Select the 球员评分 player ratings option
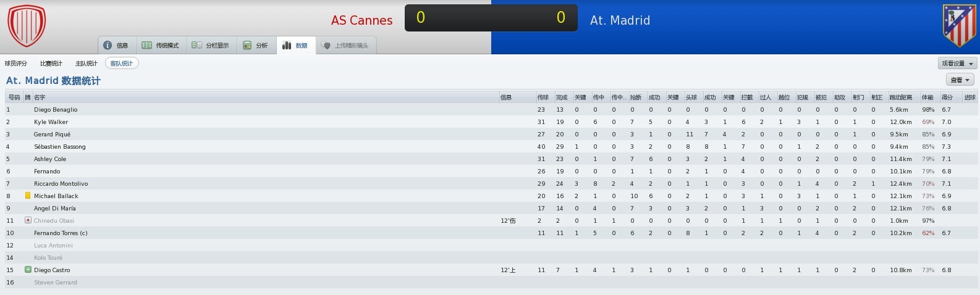The width and height of the screenshot is (980, 295). (x=16, y=63)
